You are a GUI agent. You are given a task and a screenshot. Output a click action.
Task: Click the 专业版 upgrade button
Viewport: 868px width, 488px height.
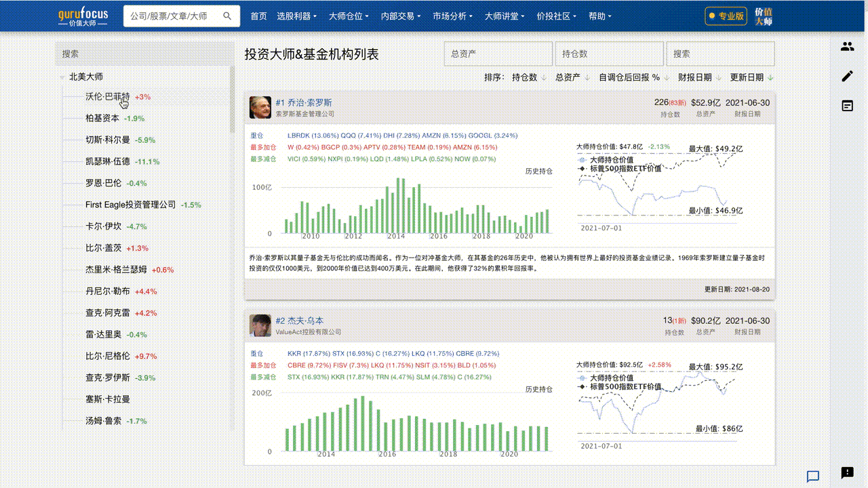click(726, 16)
